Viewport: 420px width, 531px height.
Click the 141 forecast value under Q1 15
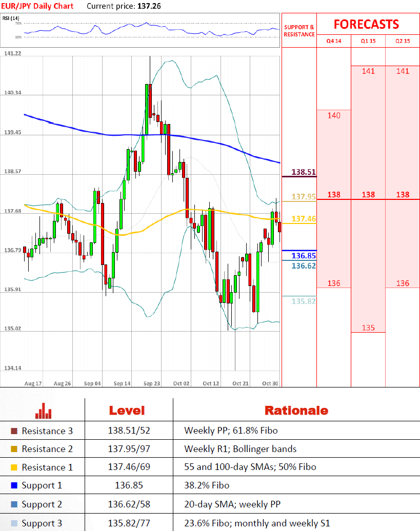(368, 71)
